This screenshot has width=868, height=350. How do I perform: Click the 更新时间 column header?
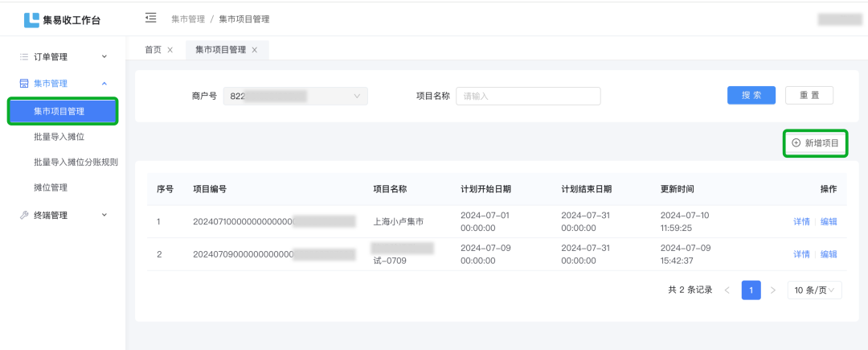click(x=678, y=189)
